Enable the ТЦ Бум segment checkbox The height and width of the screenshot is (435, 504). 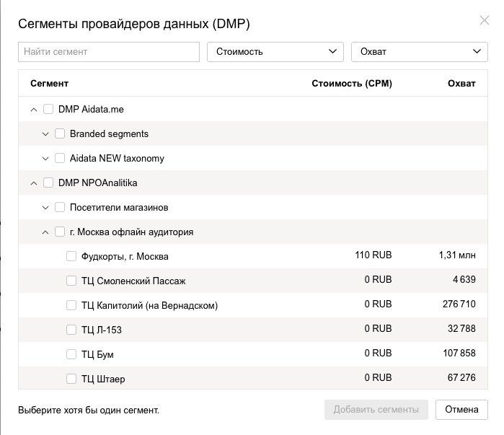(71, 354)
